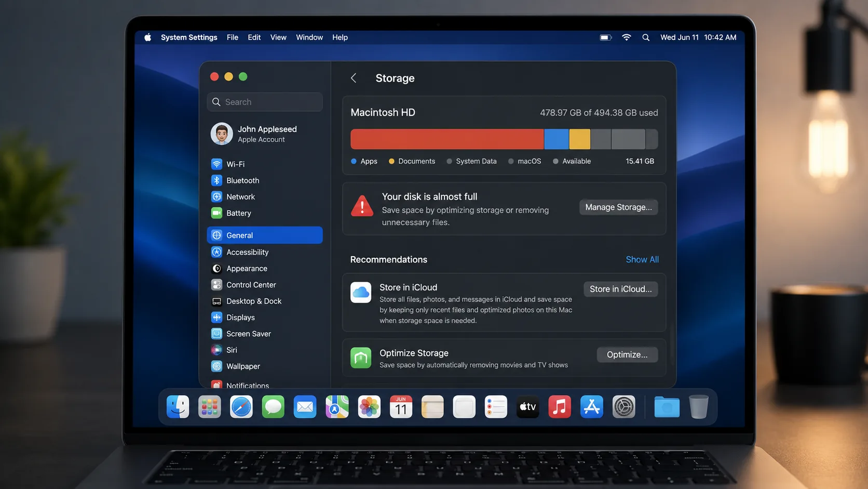Open the Trash in the Dock
The height and width of the screenshot is (489, 868).
[699, 407]
